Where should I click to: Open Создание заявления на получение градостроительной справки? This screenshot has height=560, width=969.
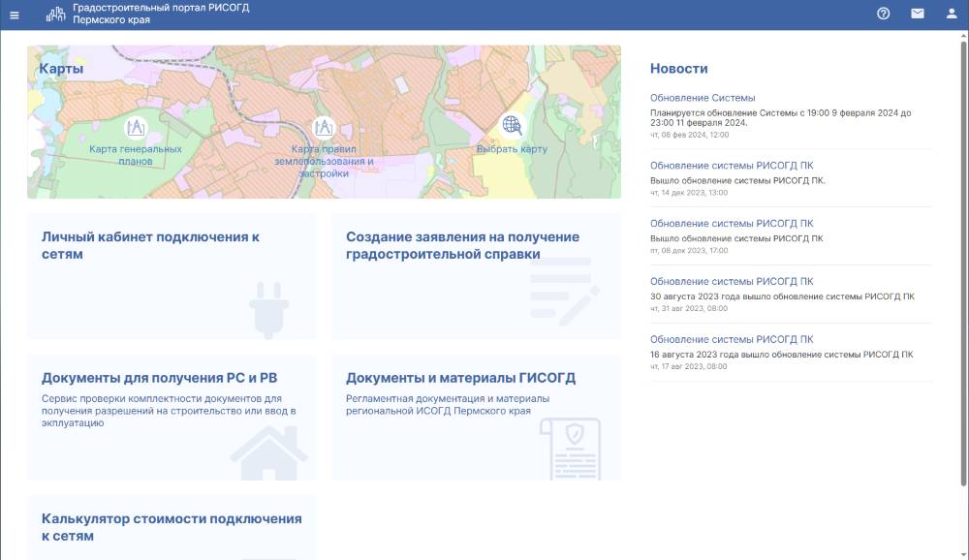click(x=463, y=245)
